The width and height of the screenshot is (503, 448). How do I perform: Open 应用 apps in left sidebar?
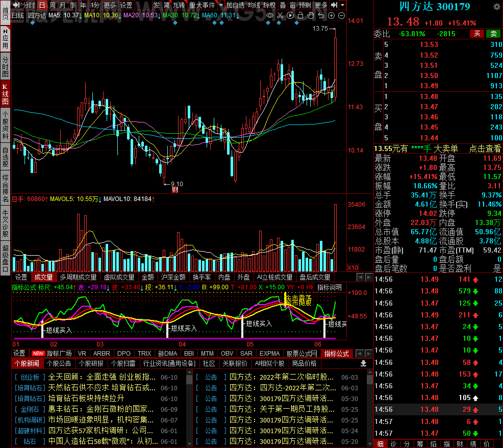[5, 39]
